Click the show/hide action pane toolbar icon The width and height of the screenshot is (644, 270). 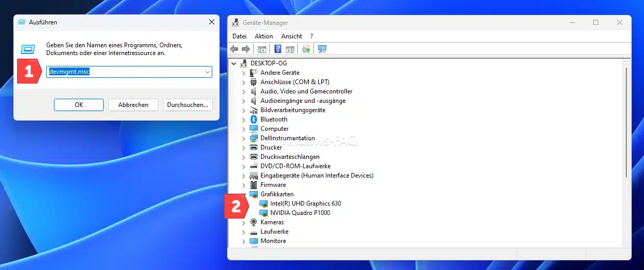coord(290,49)
